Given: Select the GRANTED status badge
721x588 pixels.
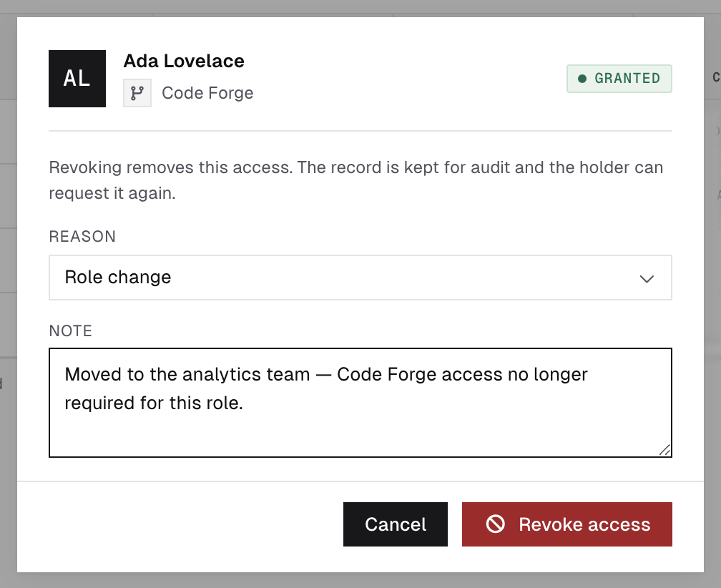Looking at the screenshot, I should point(619,79).
